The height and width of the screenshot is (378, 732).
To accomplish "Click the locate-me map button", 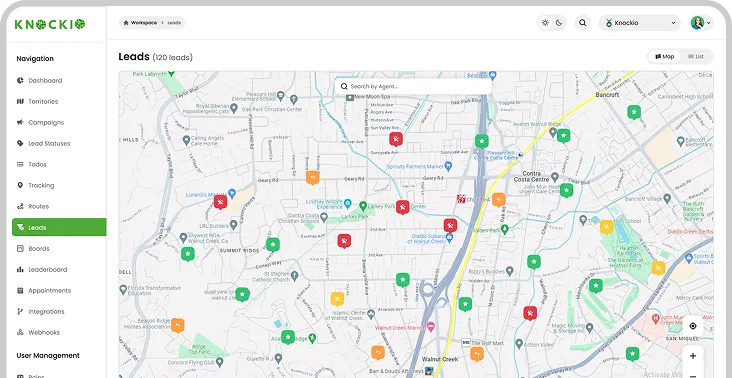I will [x=693, y=326].
